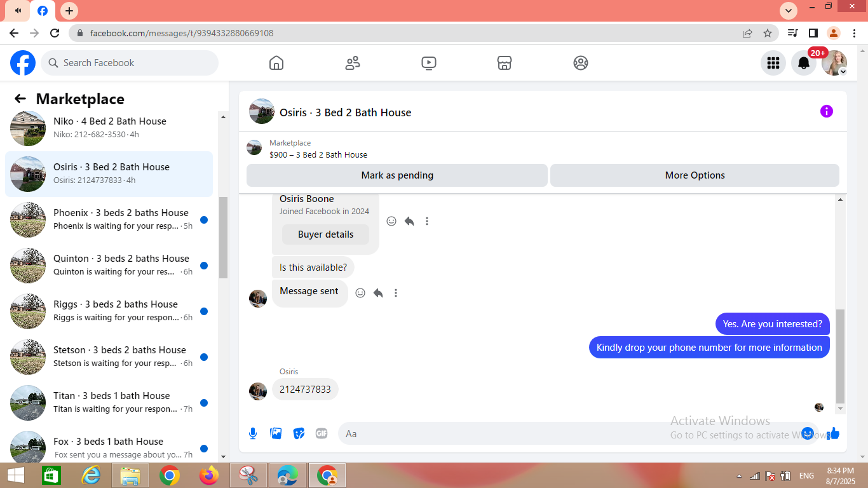Image resolution: width=868 pixels, height=488 pixels.
Task: Reply to the 'Message sent' bubble
Action: coord(378,293)
